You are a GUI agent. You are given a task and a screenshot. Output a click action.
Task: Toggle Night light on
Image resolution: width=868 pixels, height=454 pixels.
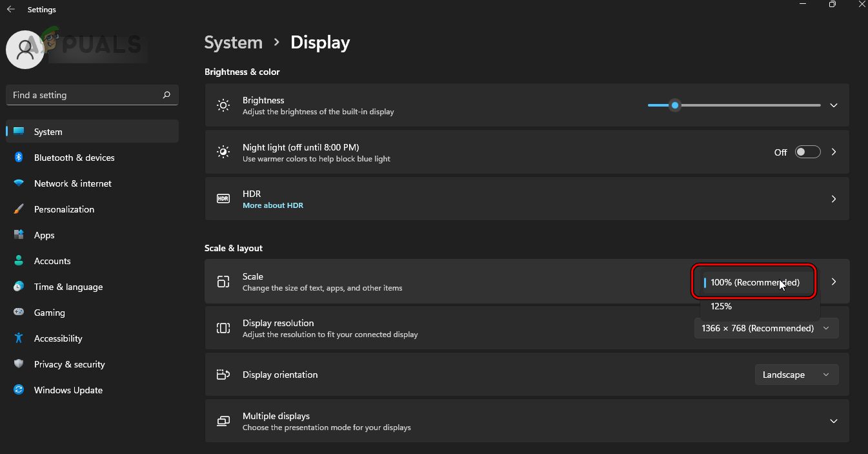[807, 152]
